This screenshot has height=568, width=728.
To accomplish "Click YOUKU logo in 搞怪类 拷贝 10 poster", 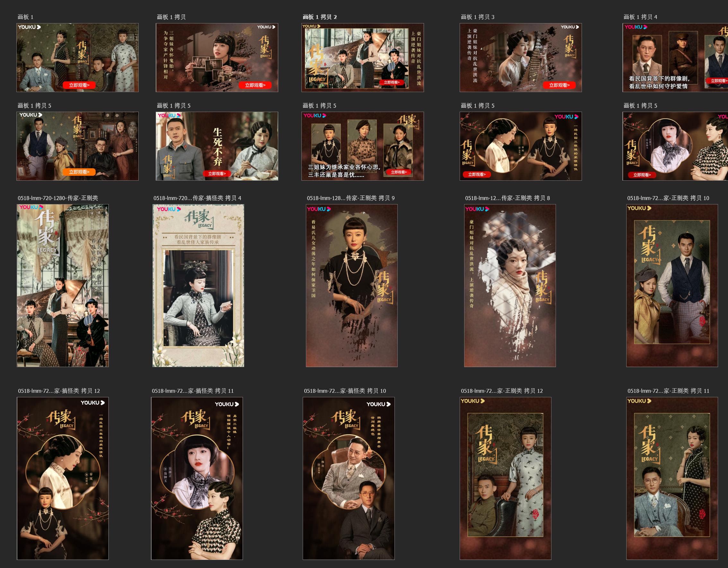I will (378, 404).
